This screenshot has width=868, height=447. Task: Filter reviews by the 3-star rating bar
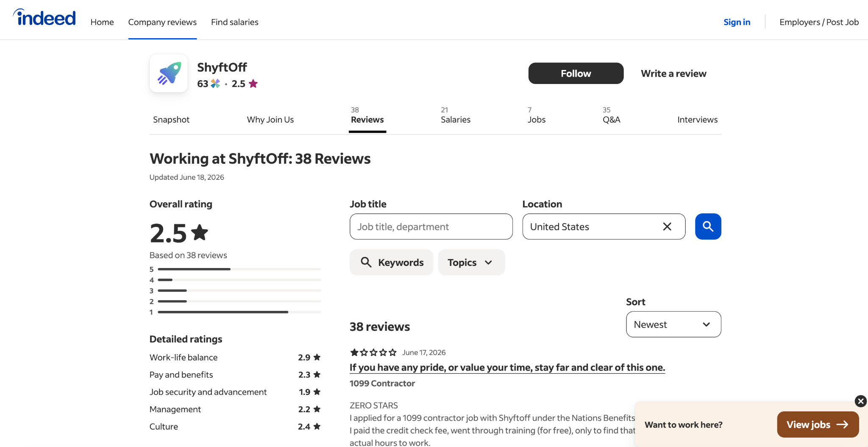(235, 291)
